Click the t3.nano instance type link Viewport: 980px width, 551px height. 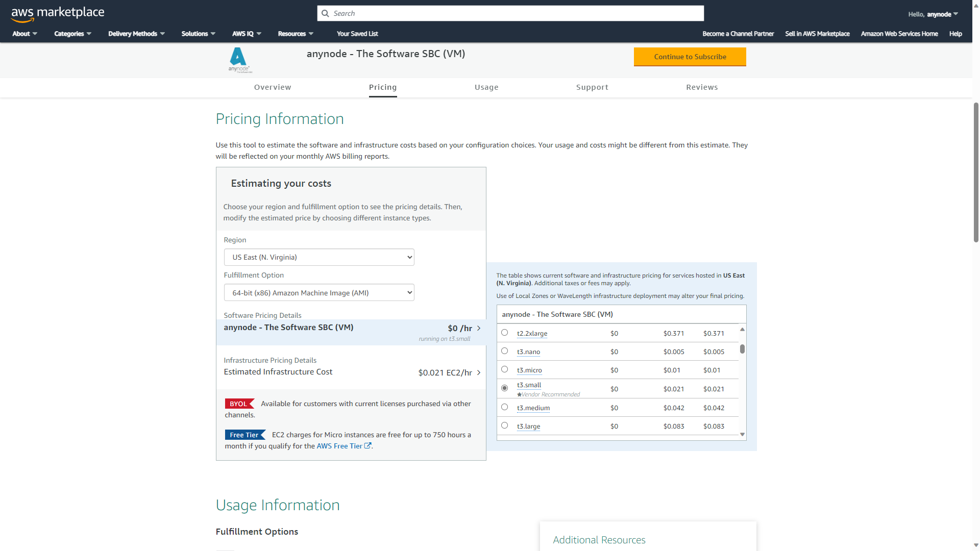pos(528,352)
